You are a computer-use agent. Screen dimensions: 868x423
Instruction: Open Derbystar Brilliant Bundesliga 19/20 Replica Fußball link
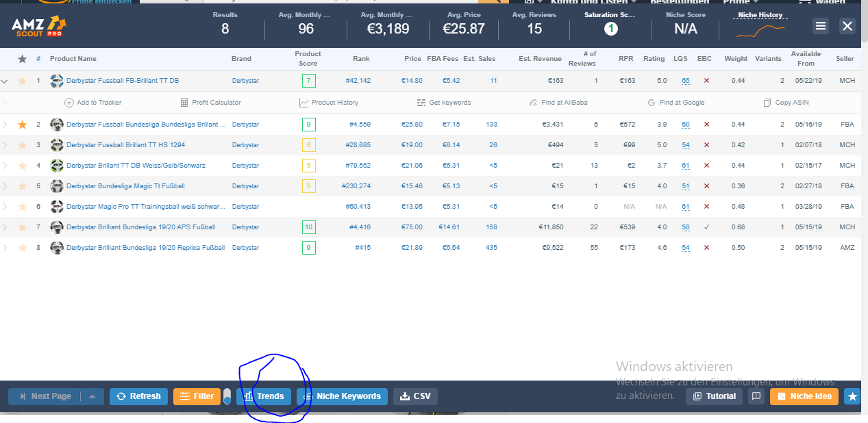146,248
